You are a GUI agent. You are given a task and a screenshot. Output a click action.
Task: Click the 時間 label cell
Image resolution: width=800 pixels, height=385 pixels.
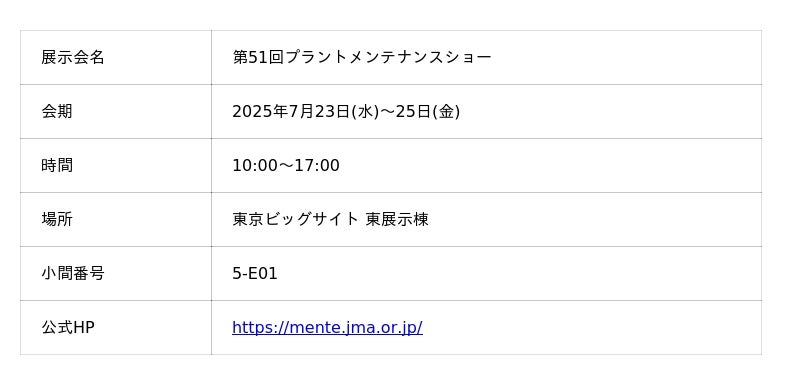pyautogui.click(x=116, y=165)
